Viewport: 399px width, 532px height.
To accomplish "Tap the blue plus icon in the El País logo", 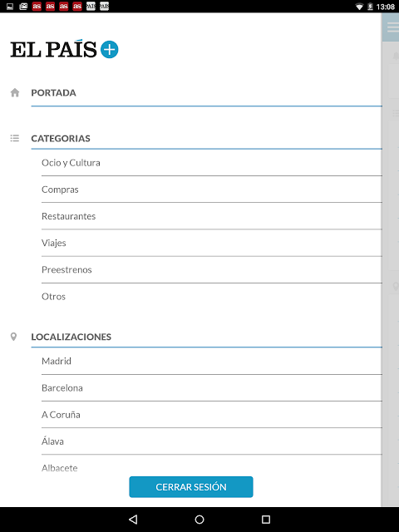I will tap(109, 50).
